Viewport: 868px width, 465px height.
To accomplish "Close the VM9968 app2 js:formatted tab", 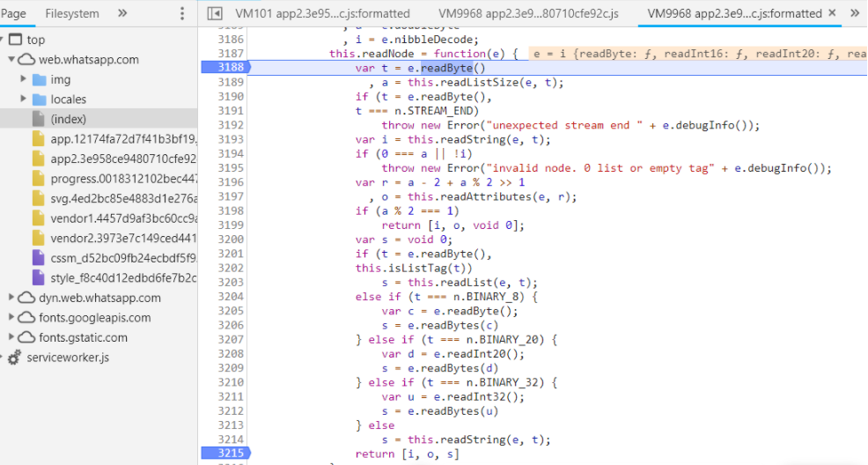I will click(832, 12).
